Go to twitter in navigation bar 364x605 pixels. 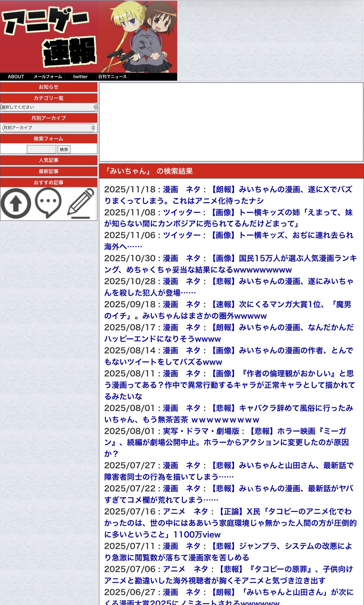coord(80,77)
